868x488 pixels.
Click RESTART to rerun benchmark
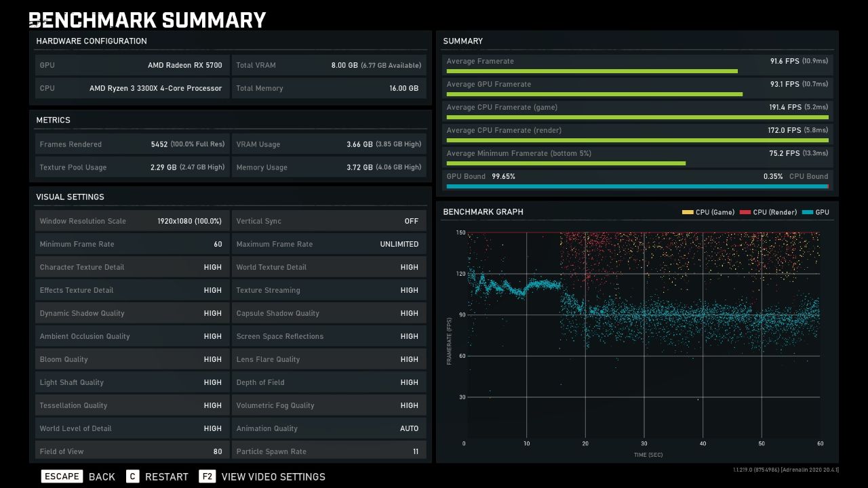[x=167, y=477]
